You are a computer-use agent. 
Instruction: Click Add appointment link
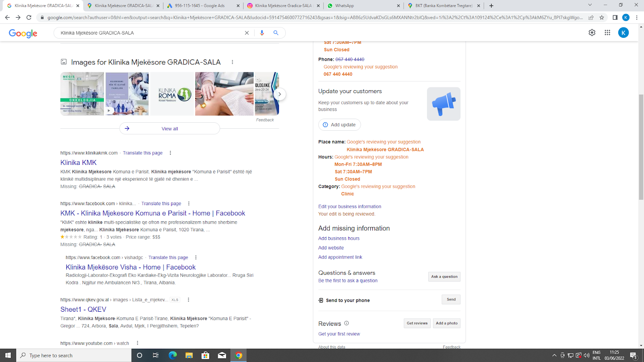[x=340, y=257]
